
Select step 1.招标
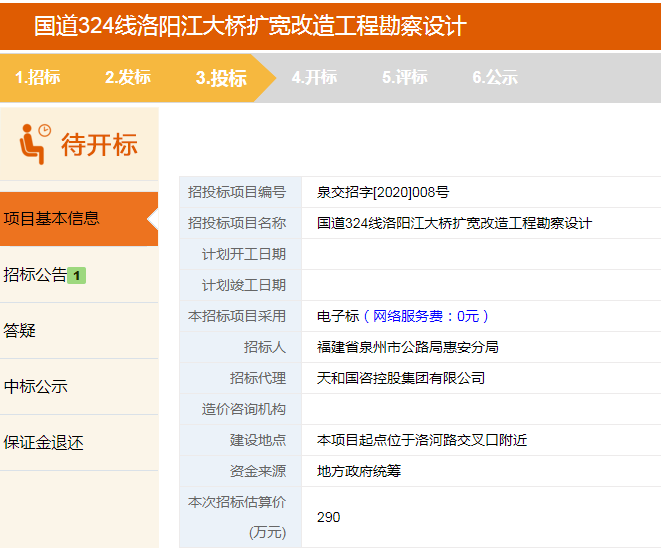coord(38,78)
